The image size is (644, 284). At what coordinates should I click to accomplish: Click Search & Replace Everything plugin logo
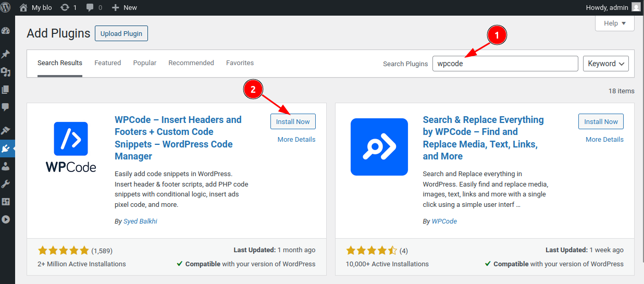click(x=379, y=147)
